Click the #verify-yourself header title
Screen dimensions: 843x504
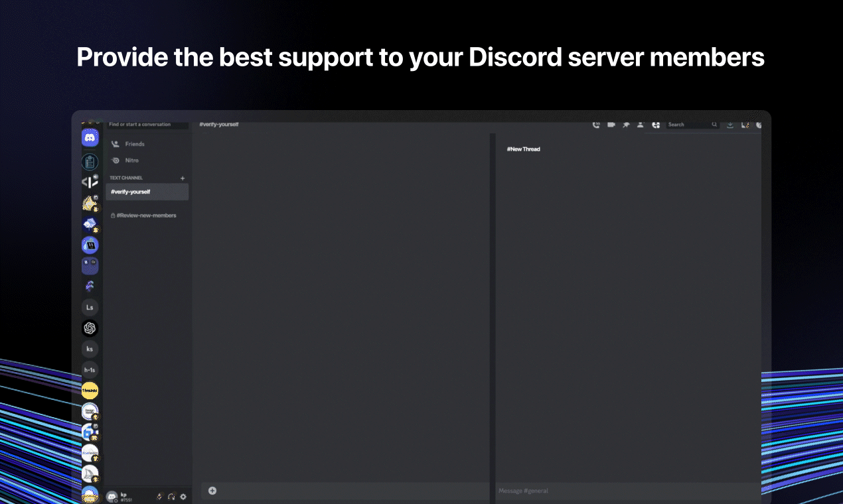219,125
